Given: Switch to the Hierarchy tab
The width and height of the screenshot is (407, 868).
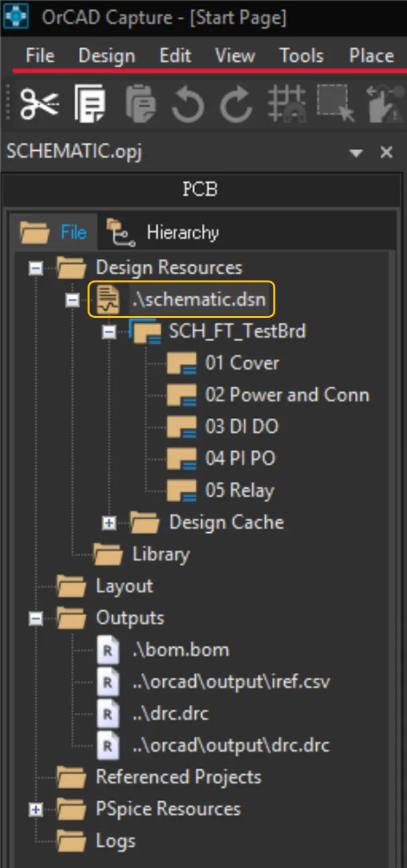Looking at the screenshot, I should [162, 232].
